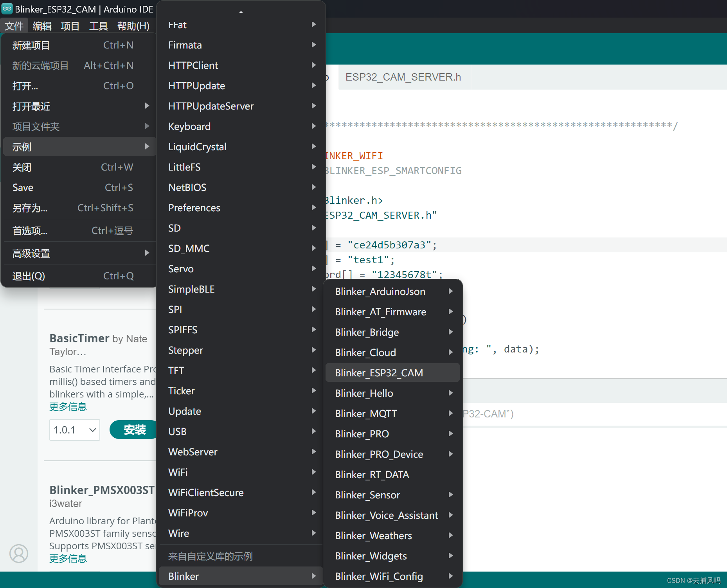Open the 工具 menu
Viewport: 727px width, 588px height.
click(x=99, y=26)
